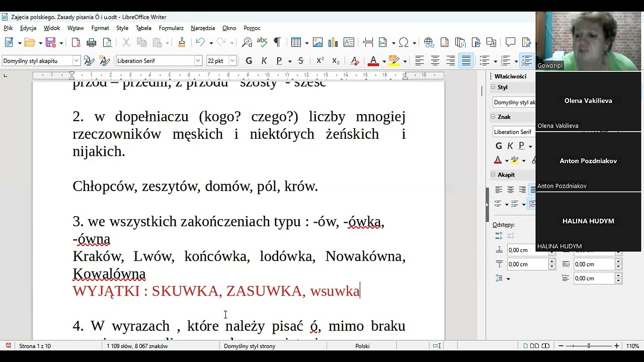Open Find and Replace tool
The image size is (644, 362).
tap(247, 43)
